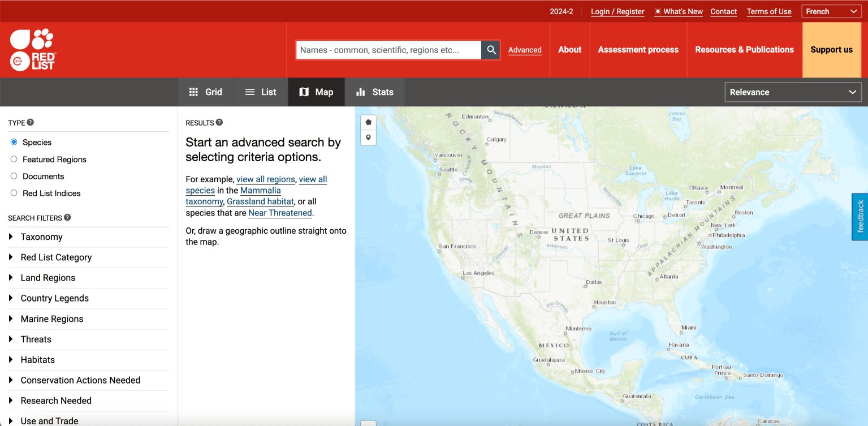
Task: Open the Stats view
Action: [x=374, y=92]
